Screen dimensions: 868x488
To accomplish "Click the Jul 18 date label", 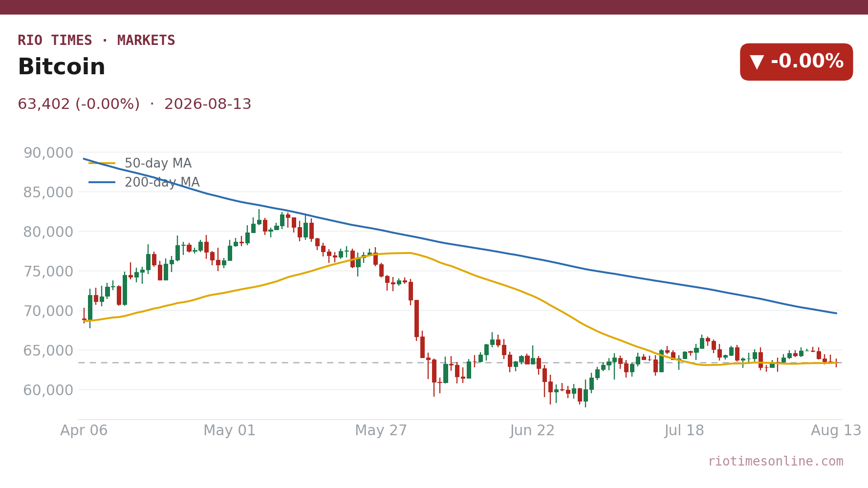I will click(684, 430).
